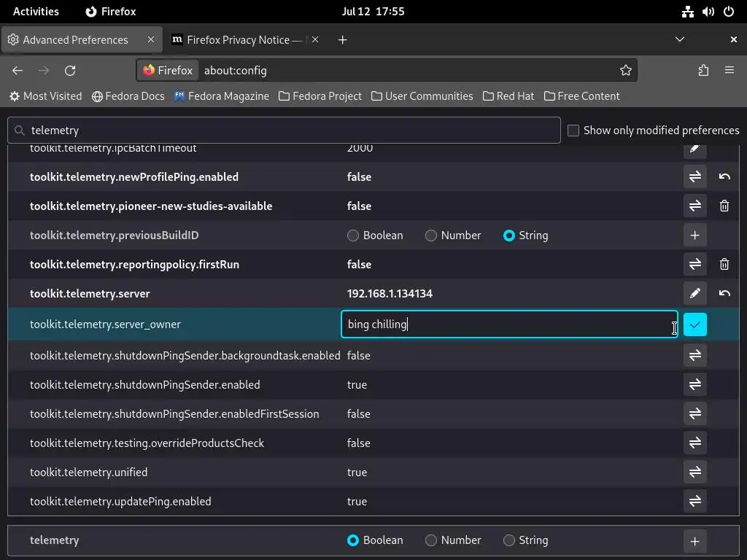This screenshot has width=747, height=560.
Task: Add toolkit.telemetry.previousBuildID preference with plus button
Action: [x=694, y=236]
